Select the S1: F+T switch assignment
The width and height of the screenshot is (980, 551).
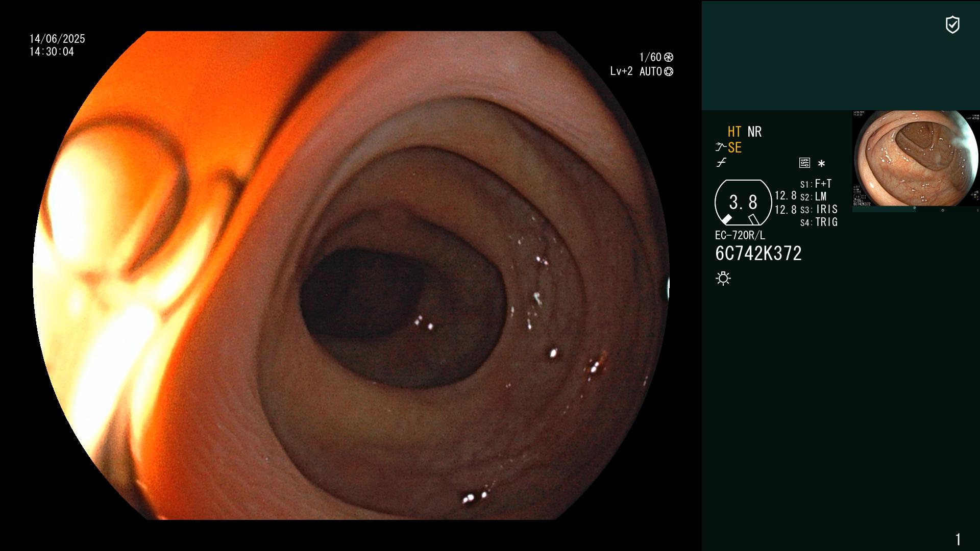[x=816, y=184]
